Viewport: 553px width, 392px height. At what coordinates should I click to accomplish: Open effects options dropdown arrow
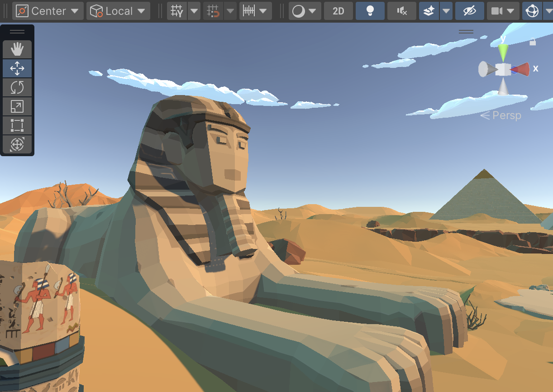click(446, 11)
